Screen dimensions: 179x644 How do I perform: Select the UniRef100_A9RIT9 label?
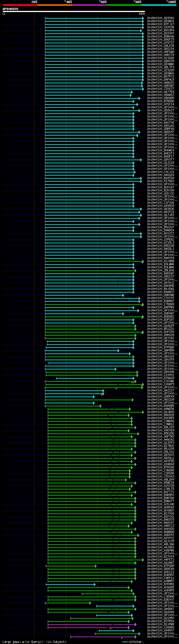pyautogui.click(x=161, y=55)
